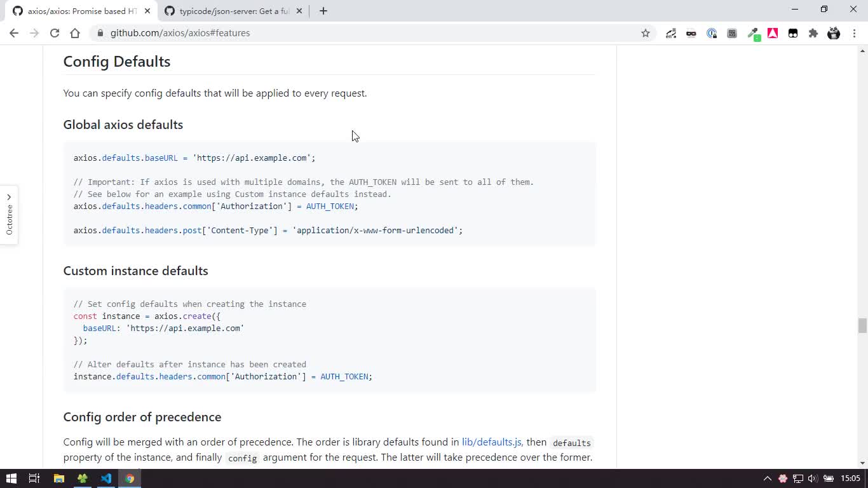Open the translate extension with 'en' icon
The width and height of the screenshot is (868, 488).
click(x=671, y=33)
